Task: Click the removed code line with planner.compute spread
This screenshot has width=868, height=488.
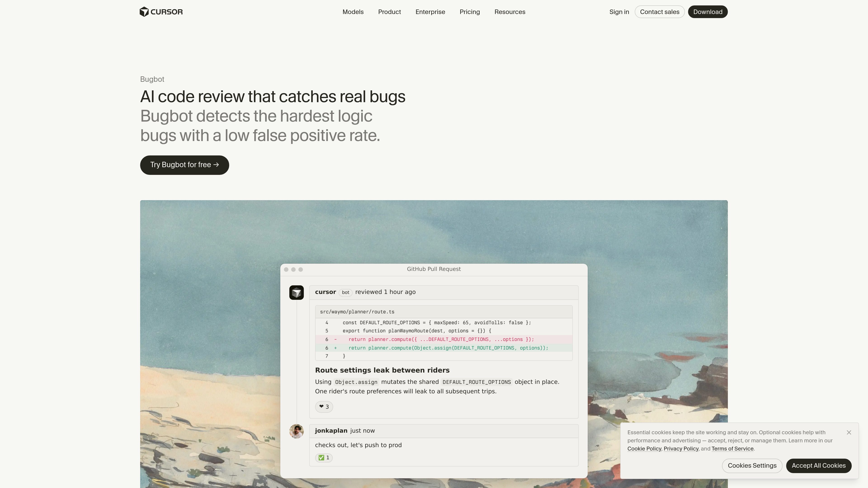Action: (444, 340)
